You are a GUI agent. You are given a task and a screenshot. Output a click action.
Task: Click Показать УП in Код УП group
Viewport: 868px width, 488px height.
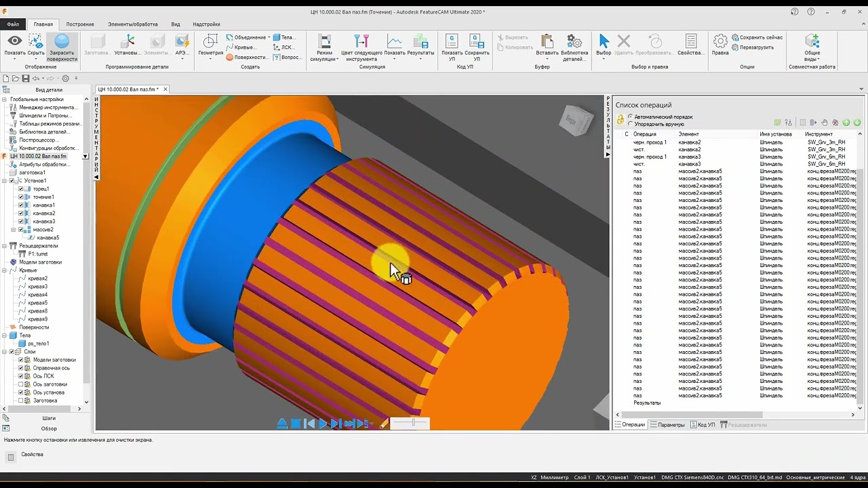(452, 47)
